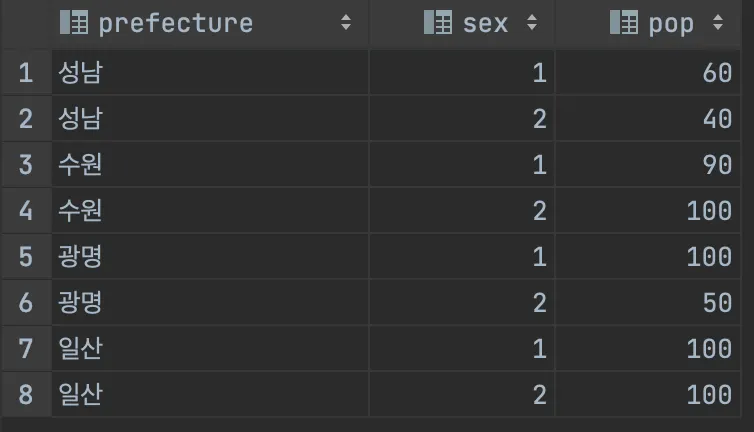
Task: Select row number 8
Action: tap(26, 395)
